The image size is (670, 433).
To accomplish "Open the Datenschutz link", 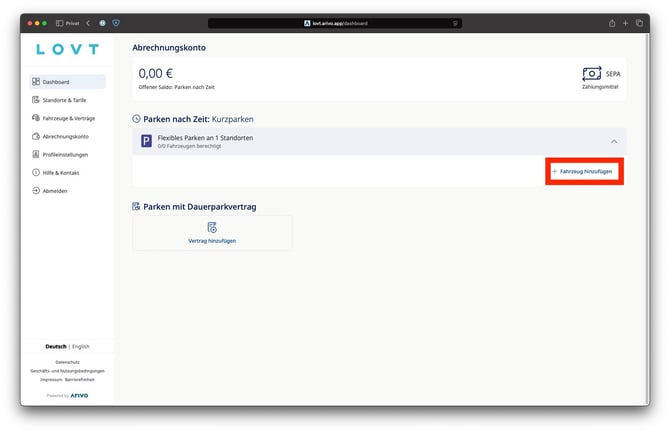I will (68, 361).
